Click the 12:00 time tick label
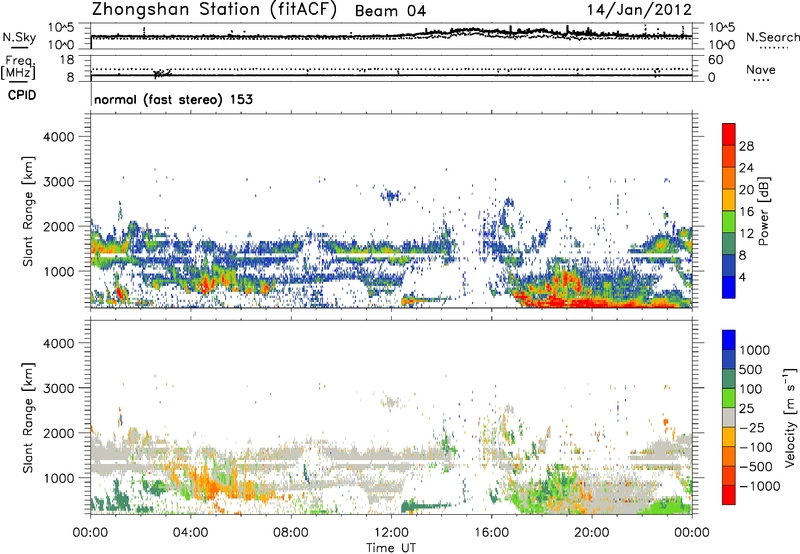This screenshot has width=800, height=554. 391,533
